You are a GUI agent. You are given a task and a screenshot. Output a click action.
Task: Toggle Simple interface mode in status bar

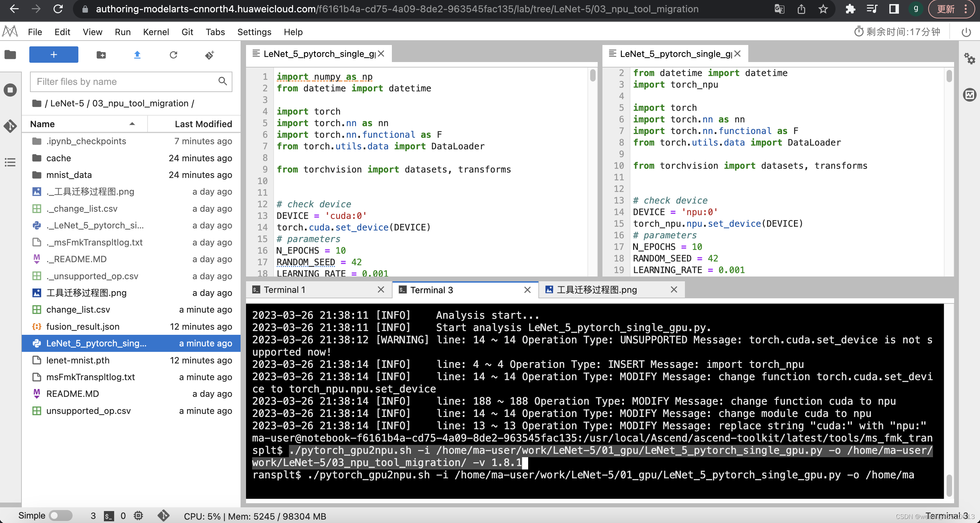point(61,516)
